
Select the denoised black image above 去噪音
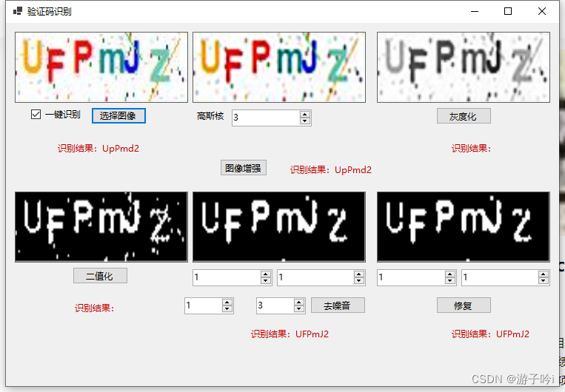279,227
